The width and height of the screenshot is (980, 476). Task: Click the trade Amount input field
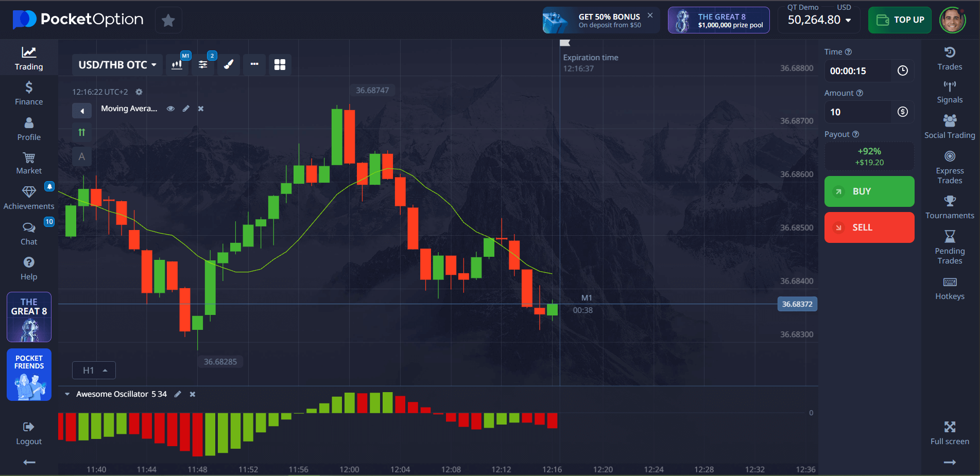pos(858,112)
